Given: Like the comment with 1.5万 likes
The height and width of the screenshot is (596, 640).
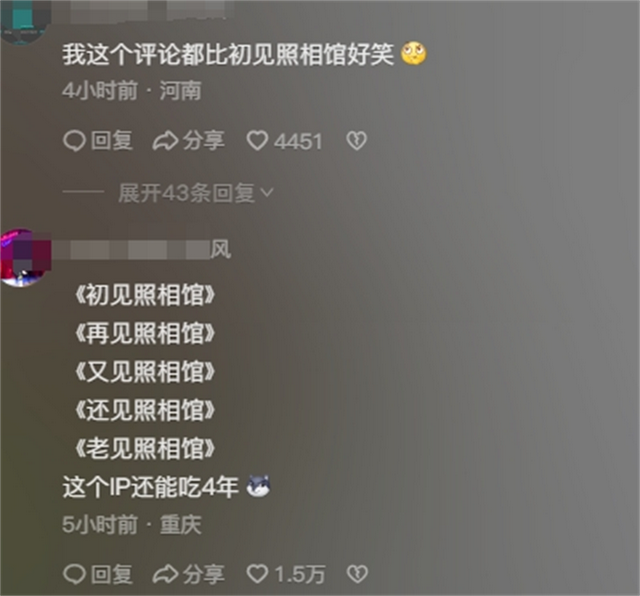Looking at the screenshot, I should [x=258, y=574].
